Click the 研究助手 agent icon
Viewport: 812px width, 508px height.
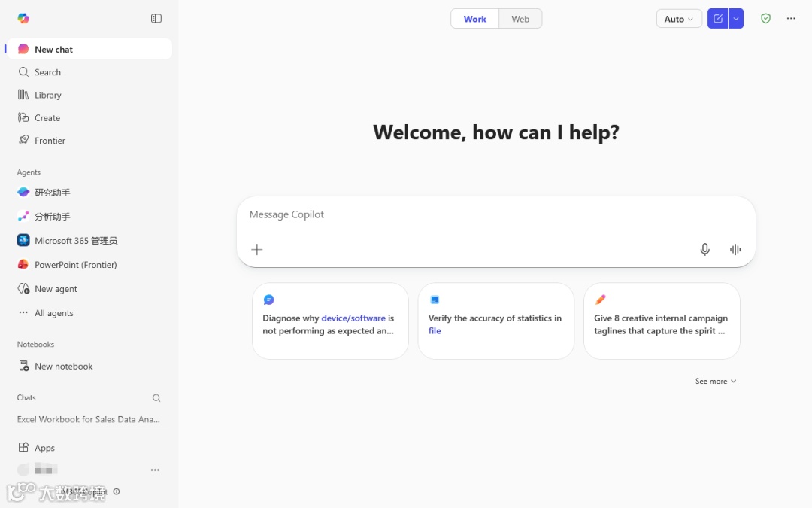point(23,192)
